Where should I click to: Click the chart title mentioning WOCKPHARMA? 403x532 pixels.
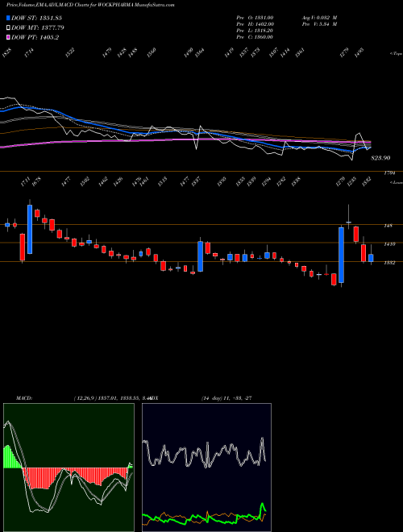tap(90, 6)
